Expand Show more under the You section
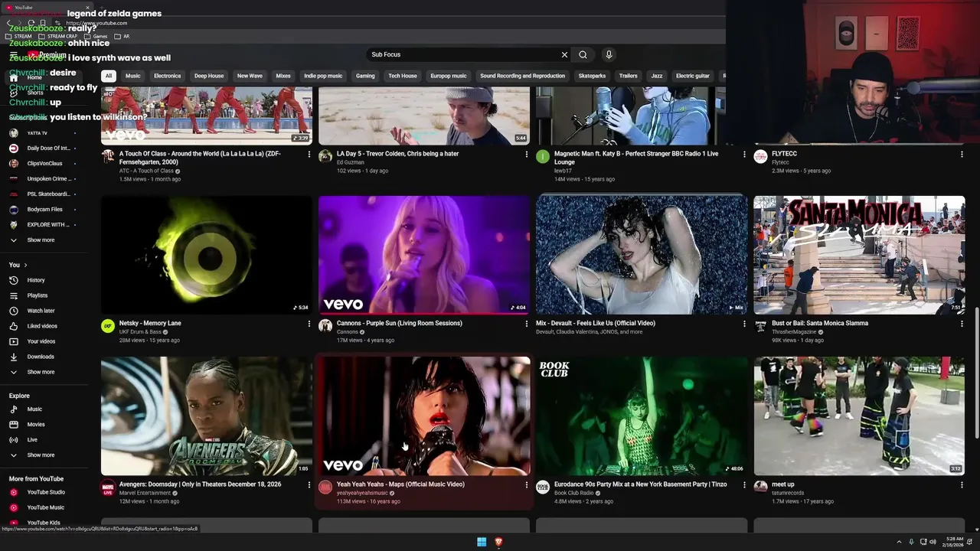This screenshot has width=980, height=551. pos(41,372)
